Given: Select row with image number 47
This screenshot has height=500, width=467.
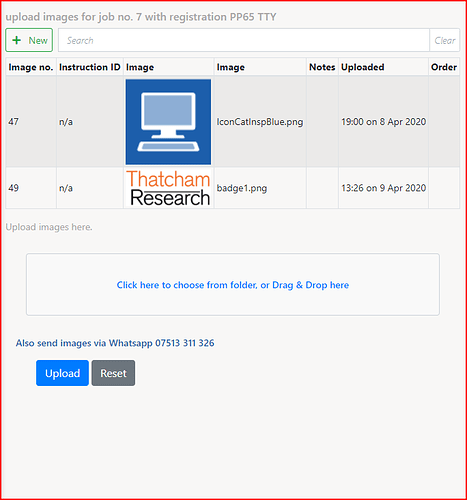Looking at the screenshot, I should (233, 122).
